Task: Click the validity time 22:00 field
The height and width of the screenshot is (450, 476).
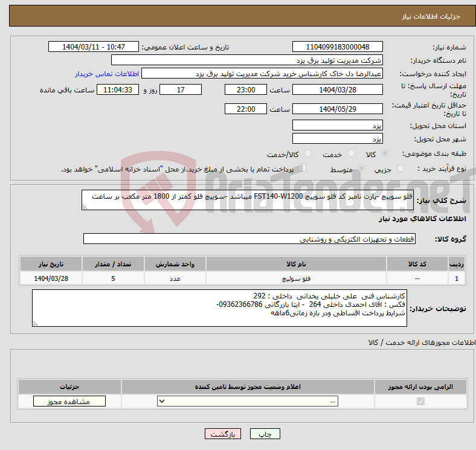Action: point(246,109)
